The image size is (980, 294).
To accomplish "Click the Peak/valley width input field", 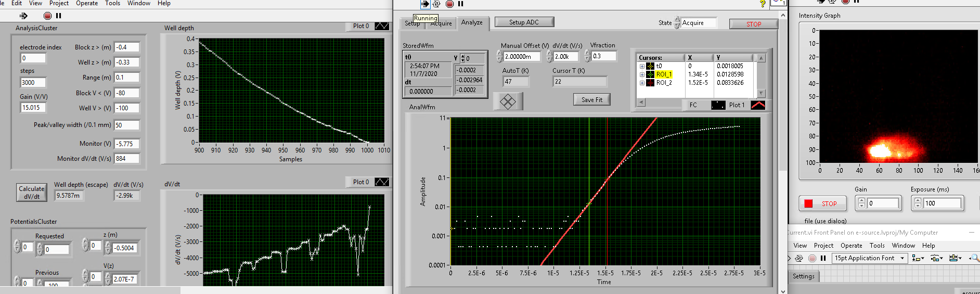I will coord(126,125).
